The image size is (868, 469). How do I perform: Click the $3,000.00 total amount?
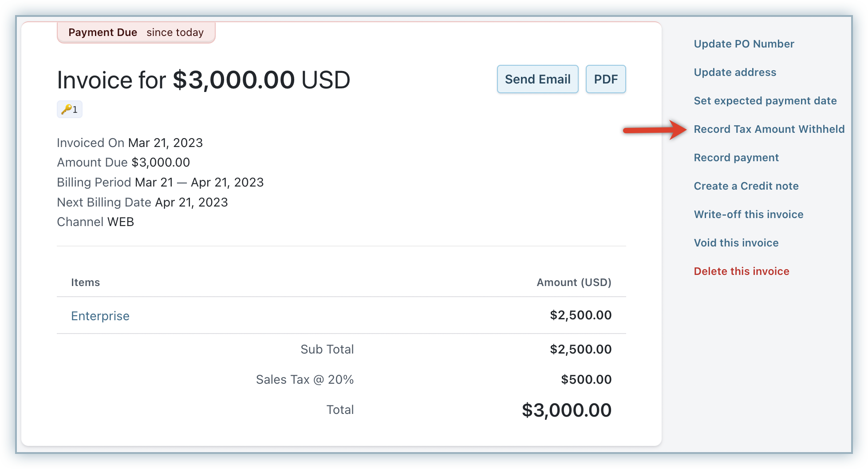point(566,410)
